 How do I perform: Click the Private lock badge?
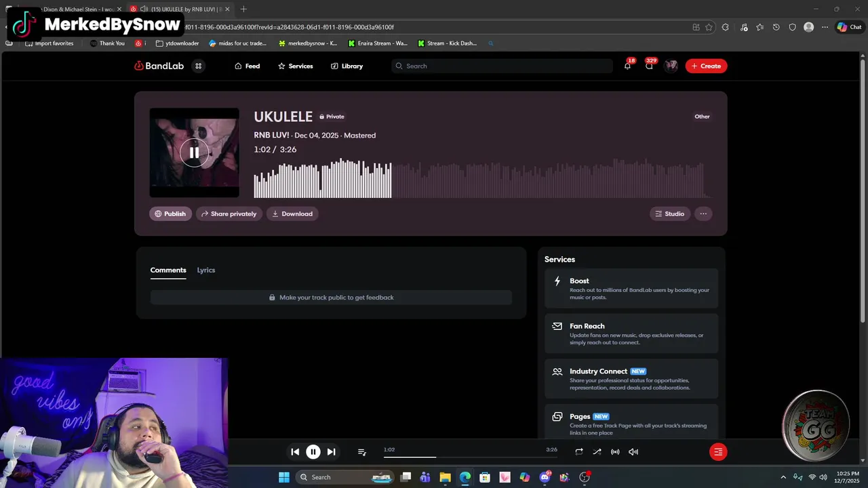pyautogui.click(x=332, y=117)
